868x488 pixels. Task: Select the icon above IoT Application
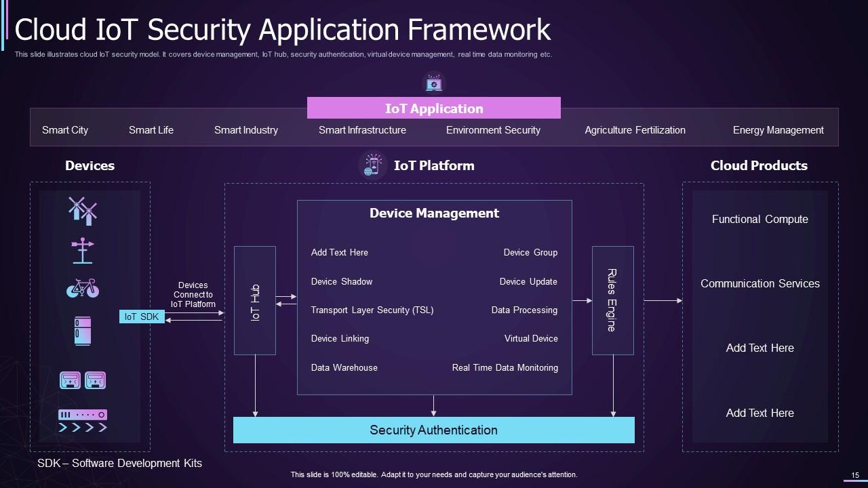pyautogui.click(x=433, y=83)
